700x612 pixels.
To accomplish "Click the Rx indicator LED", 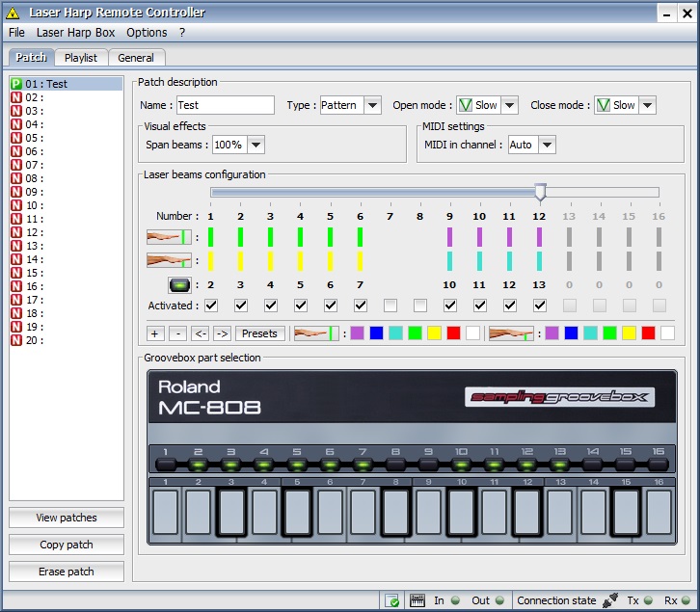I will point(686,600).
